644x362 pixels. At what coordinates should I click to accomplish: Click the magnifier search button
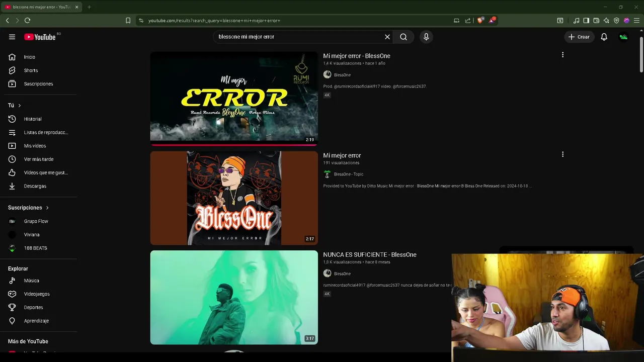point(404,37)
